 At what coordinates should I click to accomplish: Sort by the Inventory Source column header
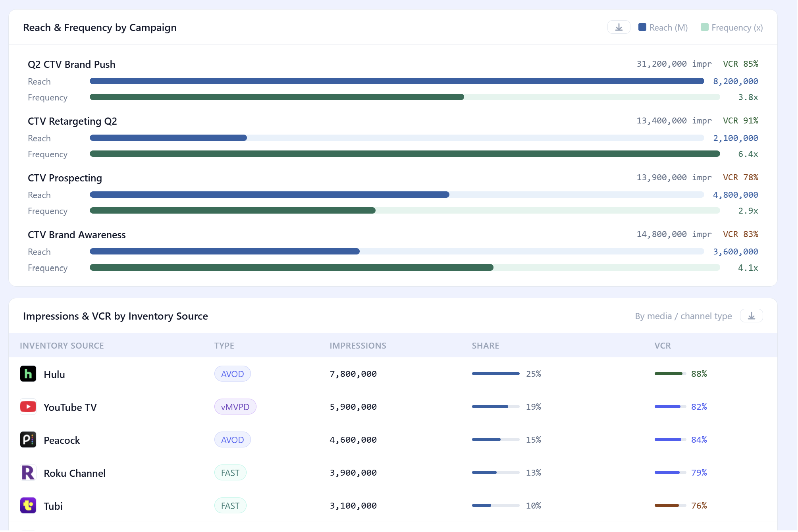62,346
